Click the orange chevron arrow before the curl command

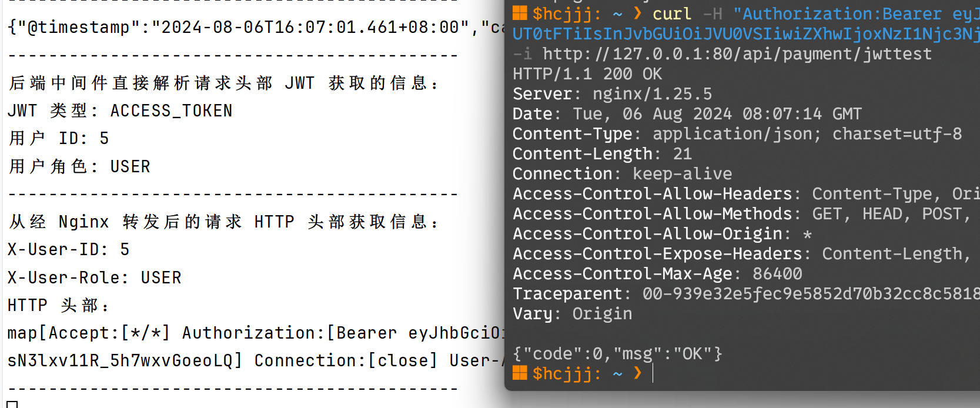(x=638, y=13)
